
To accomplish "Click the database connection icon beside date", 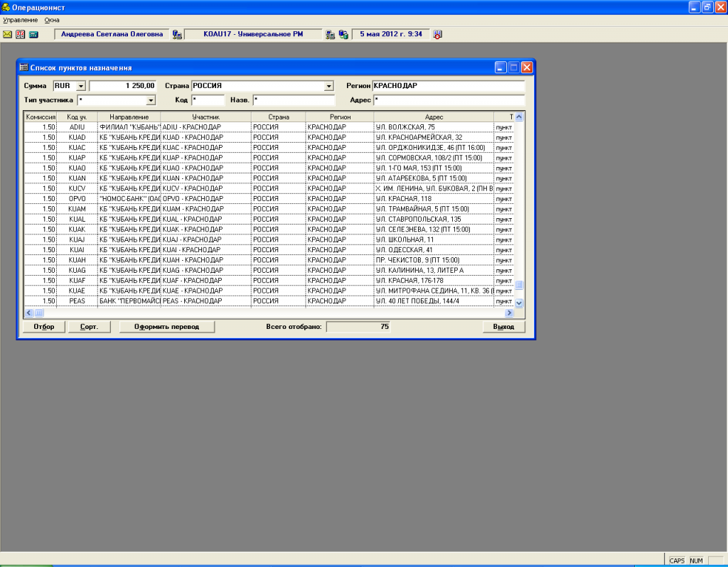I will tap(343, 34).
